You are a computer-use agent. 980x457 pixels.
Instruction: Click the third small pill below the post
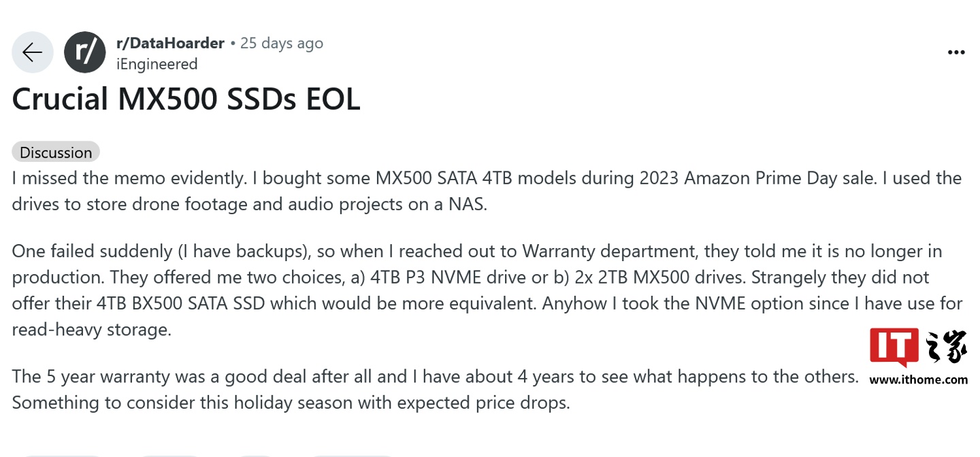(257, 456)
